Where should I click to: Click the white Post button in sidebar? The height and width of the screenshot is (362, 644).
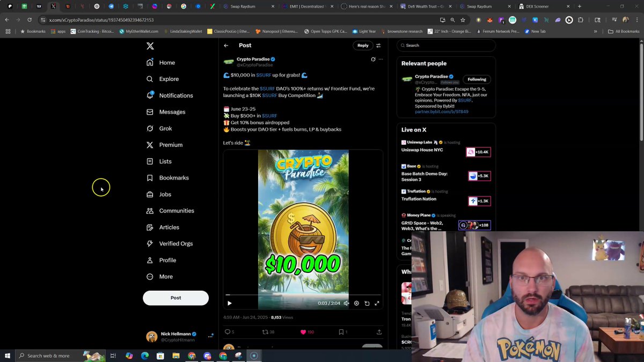(175, 298)
